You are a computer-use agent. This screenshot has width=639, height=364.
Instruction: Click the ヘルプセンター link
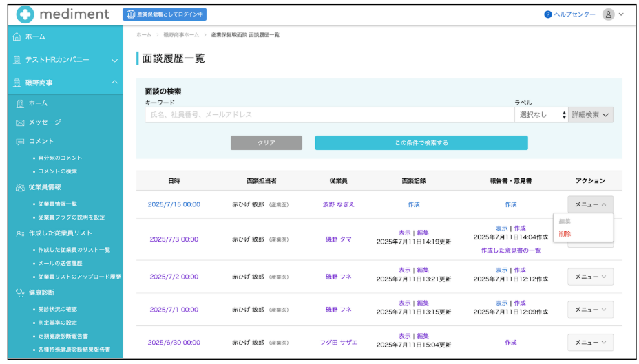pos(574,14)
